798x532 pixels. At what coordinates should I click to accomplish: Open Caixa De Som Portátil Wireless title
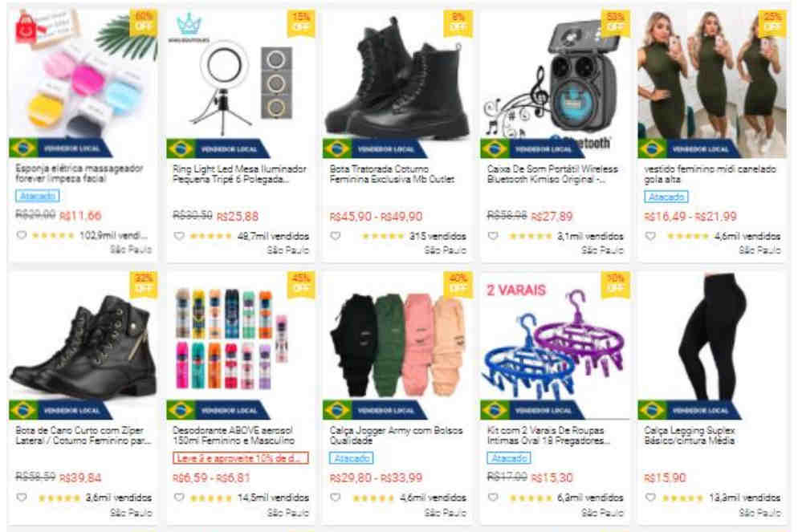pos(552,174)
